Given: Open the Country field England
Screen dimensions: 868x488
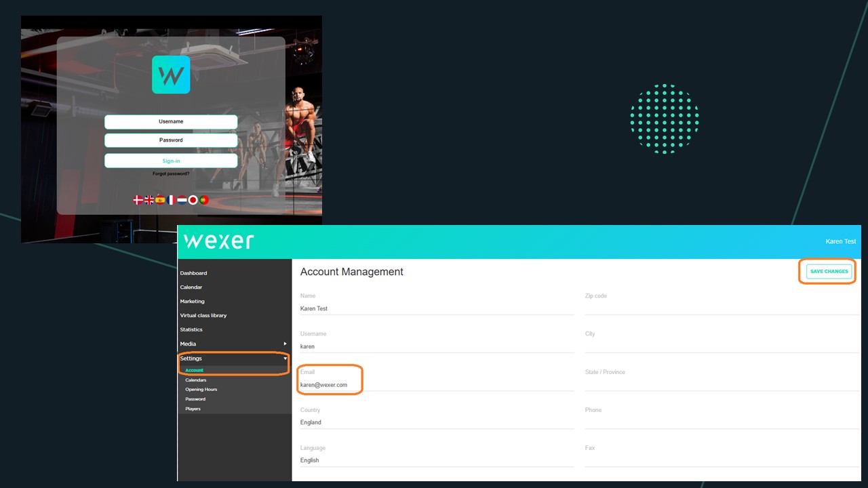Looking at the screenshot, I should 437,422.
